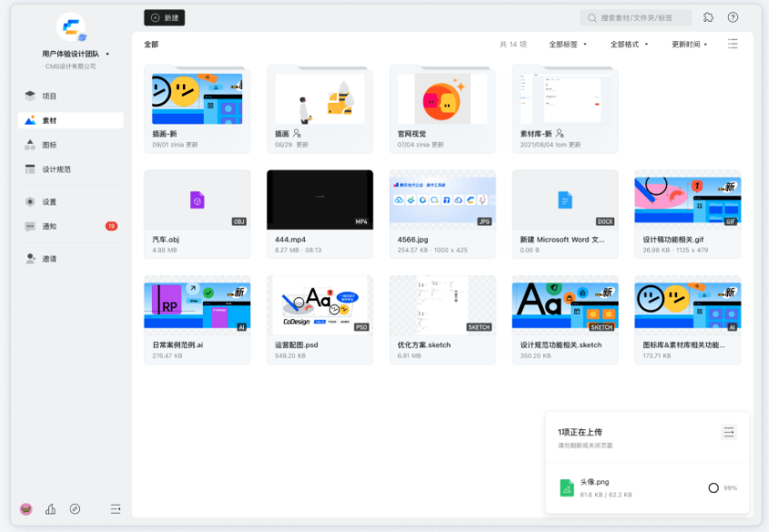Click the 邀请 member icon in the sidebar
The height and width of the screenshot is (532, 769).
tap(30, 258)
